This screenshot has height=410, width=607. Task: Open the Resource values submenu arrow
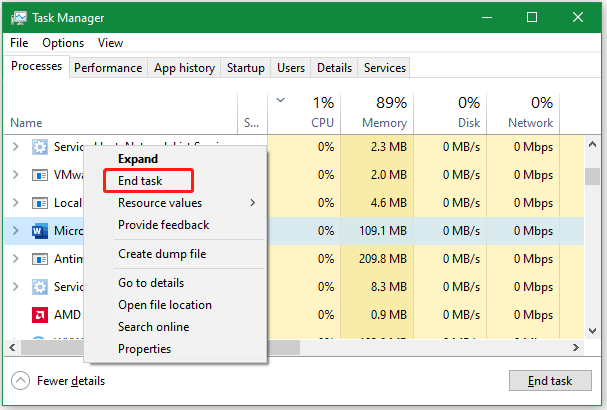point(253,202)
